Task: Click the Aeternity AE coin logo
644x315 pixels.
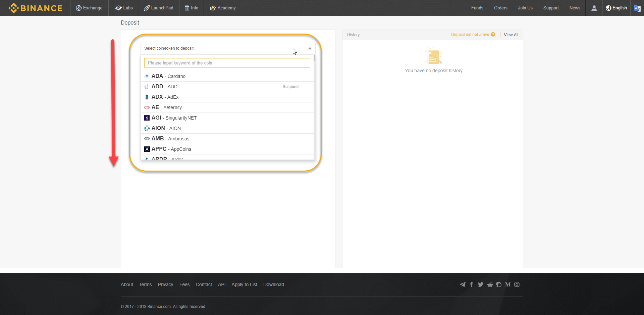Action: pos(147,107)
